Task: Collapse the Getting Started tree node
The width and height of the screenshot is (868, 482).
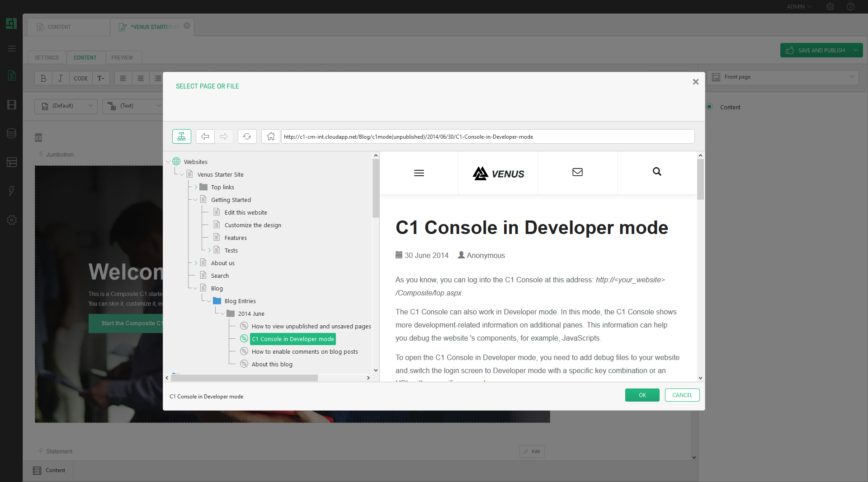Action: point(195,199)
